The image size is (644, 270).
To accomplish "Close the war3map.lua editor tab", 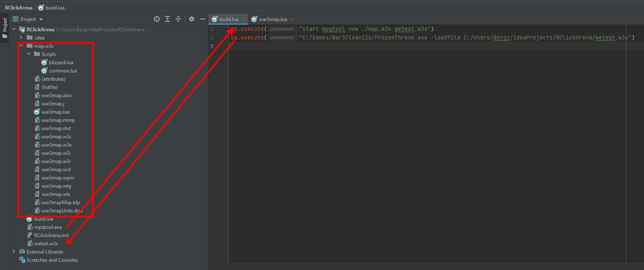I will (291, 19).
